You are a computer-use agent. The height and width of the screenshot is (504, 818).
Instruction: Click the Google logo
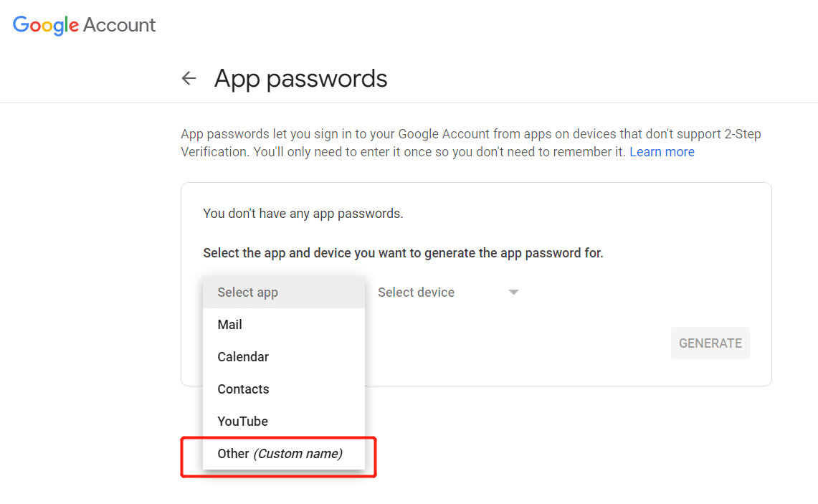pyautogui.click(x=46, y=24)
